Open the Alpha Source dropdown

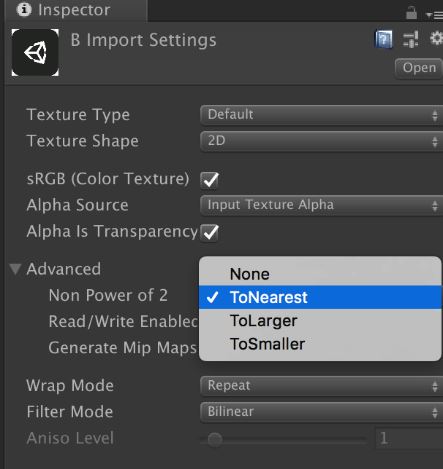click(x=322, y=205)
